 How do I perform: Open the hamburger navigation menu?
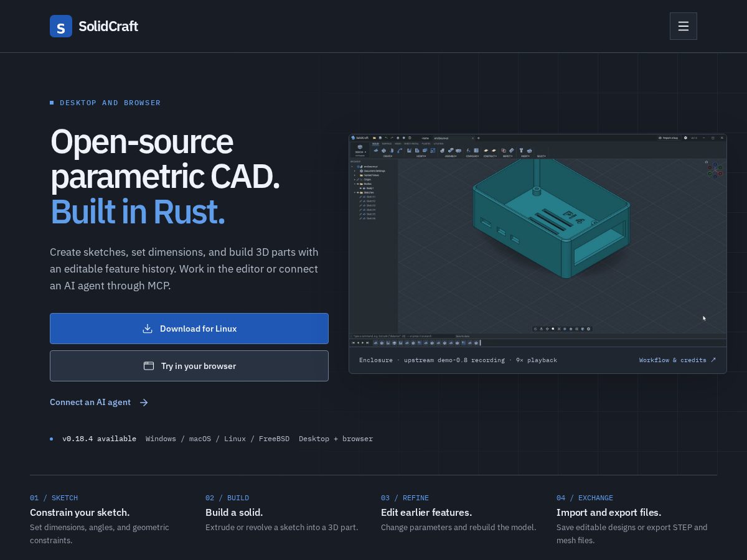pos(683,26)
